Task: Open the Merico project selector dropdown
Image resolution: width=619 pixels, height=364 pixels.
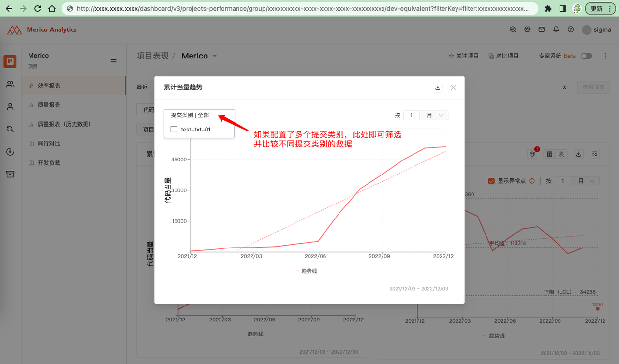Action: [x=199, y=56]
